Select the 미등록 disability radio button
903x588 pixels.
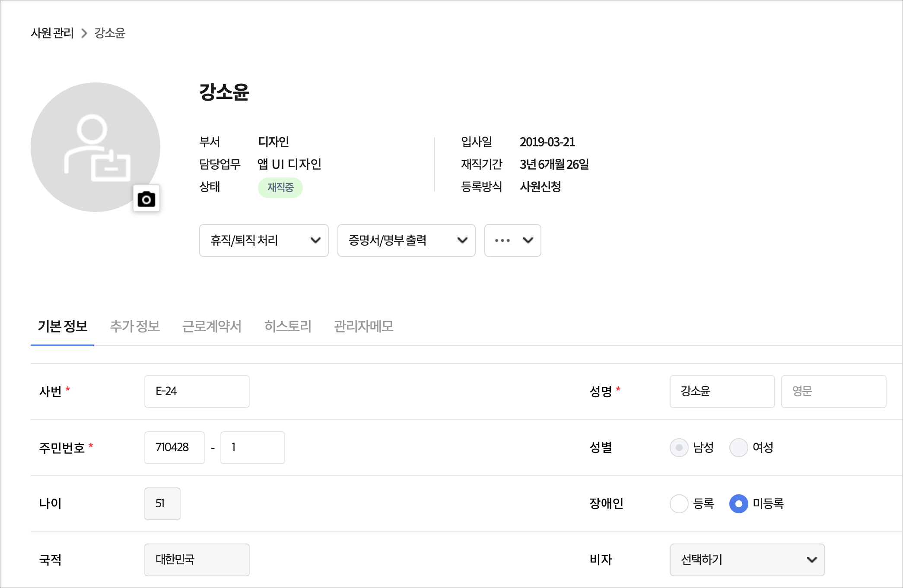pyautogui.click(x=738, y=504)
